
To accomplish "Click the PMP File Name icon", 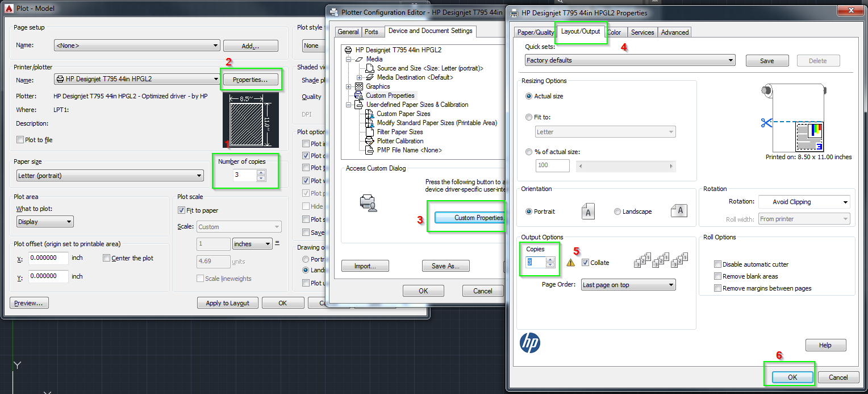I will [x=370, y=150].
